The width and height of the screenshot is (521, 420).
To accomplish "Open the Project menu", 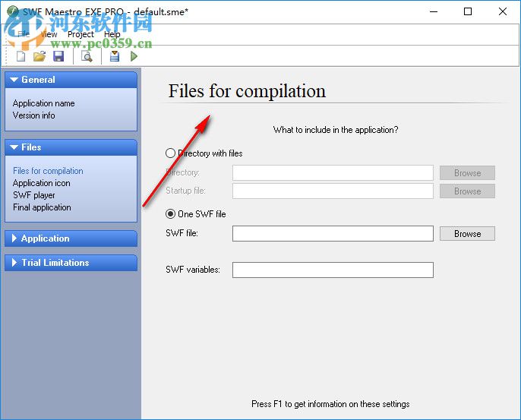I will (81, 34).
